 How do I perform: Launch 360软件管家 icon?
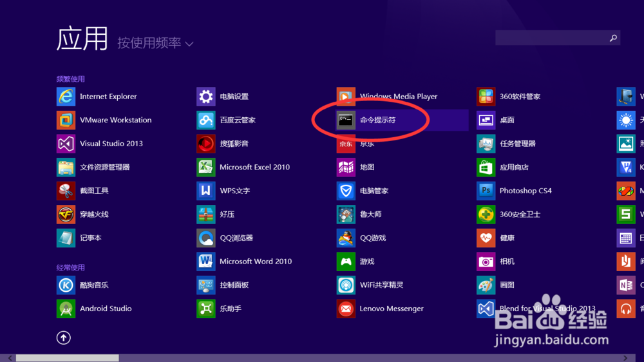486,97
